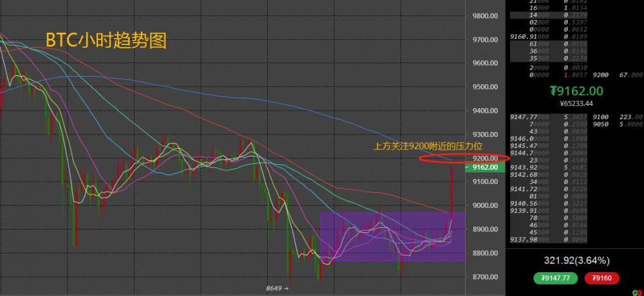Screen dimensions: 644x296
Task: Click the green 9162.00 current price tag
Action: coord(484,167)
